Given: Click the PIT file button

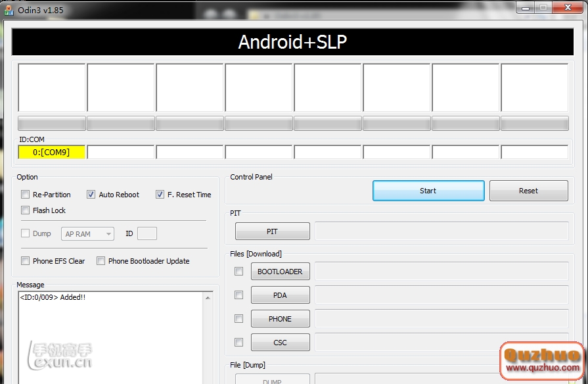Looking at the screenshot, I should 272,231.
